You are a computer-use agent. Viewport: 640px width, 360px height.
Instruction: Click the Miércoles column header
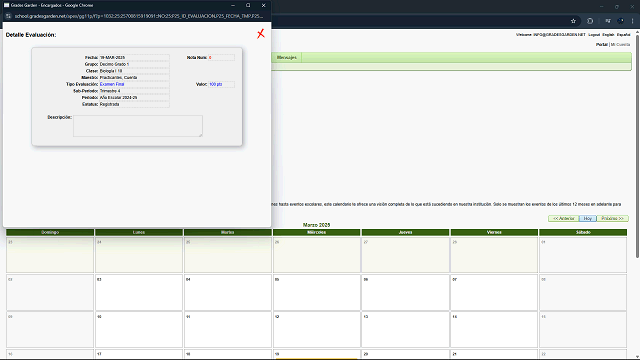tap(317, 232)
